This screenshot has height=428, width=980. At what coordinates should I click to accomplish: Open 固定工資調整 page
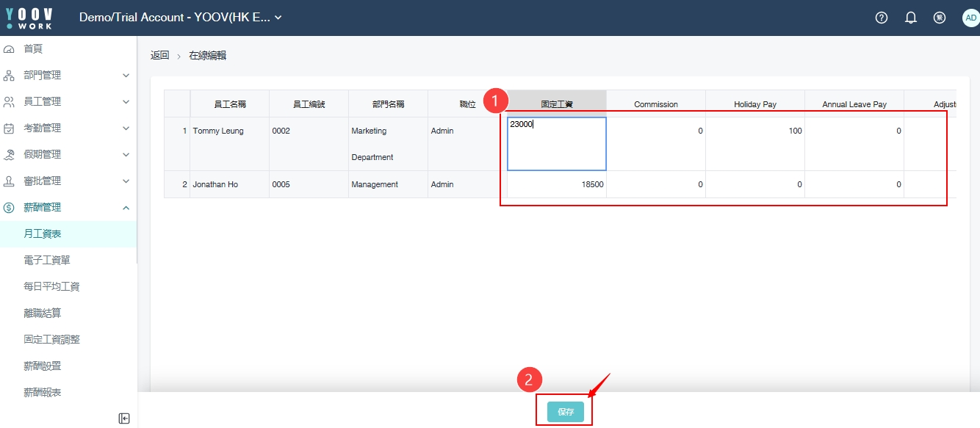point(51,340)
